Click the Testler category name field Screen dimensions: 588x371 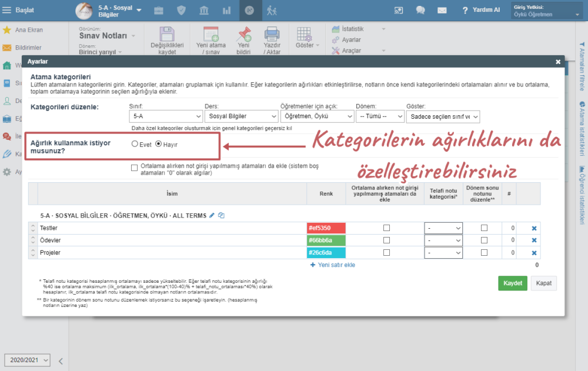click(172, 228)
